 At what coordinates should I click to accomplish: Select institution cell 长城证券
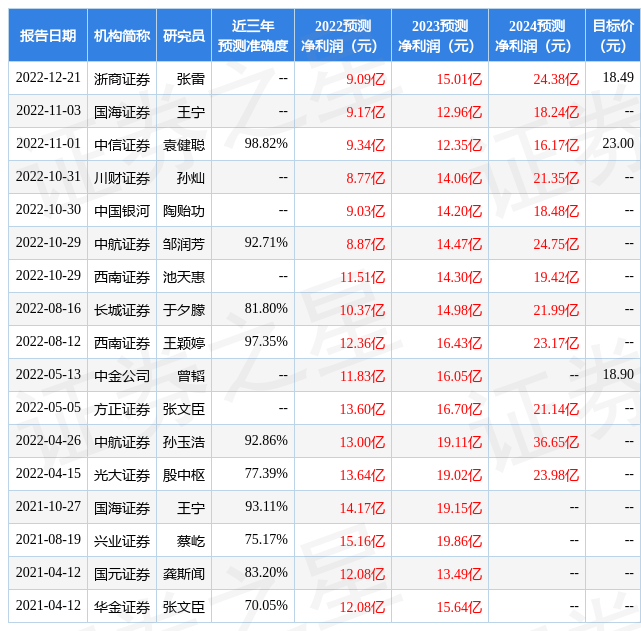coord(122,310)
